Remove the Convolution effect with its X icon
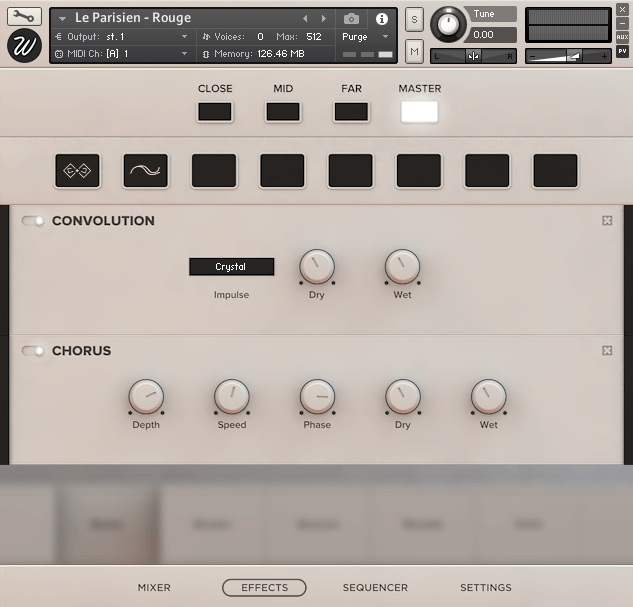Viewport: 633px width, 607px height. (607, 221)
